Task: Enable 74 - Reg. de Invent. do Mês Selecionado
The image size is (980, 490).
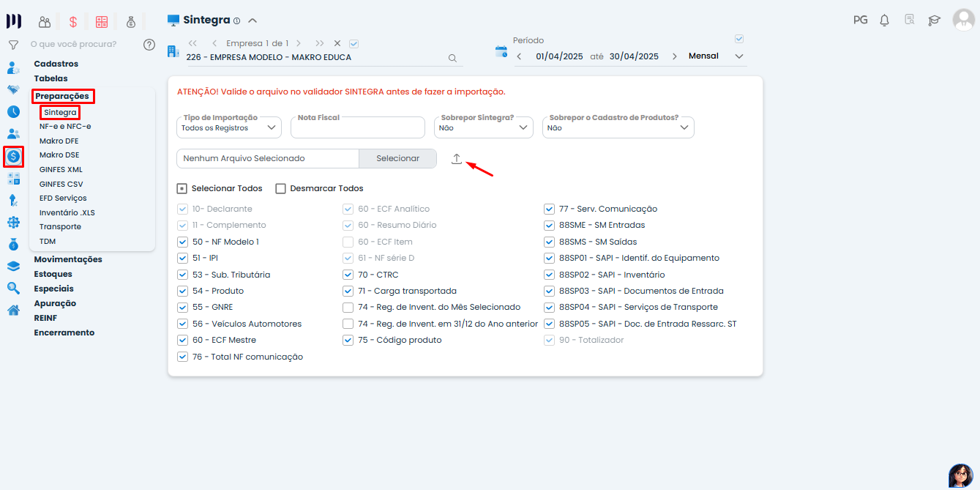Action: [x=348, y=308]
